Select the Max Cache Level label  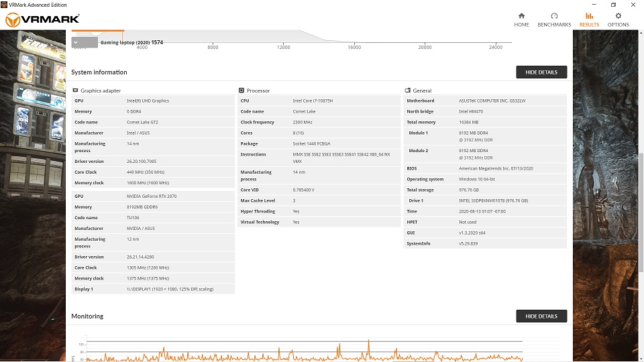tap(258, 200)
